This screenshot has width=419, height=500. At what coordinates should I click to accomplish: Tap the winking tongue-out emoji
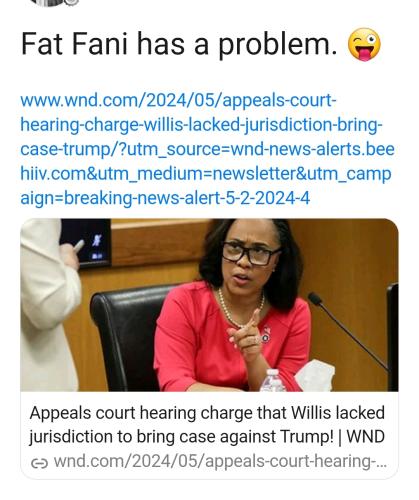click(364, 45)
